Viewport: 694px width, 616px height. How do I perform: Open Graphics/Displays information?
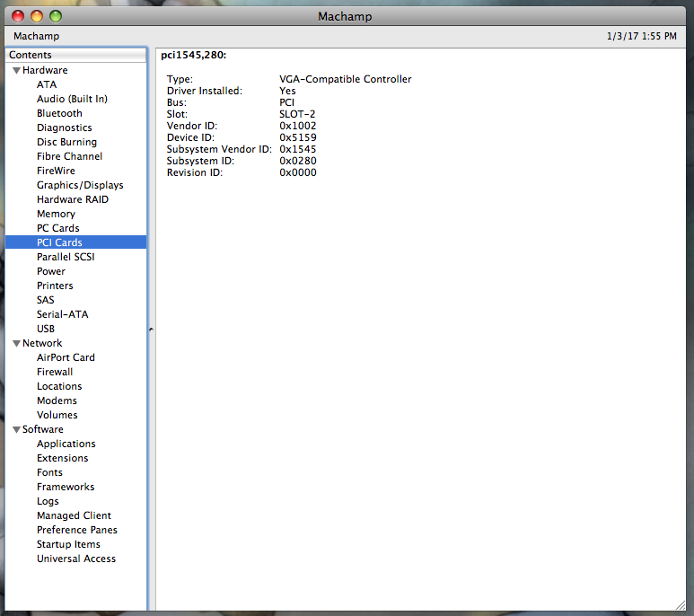click(x=80, y=185)
